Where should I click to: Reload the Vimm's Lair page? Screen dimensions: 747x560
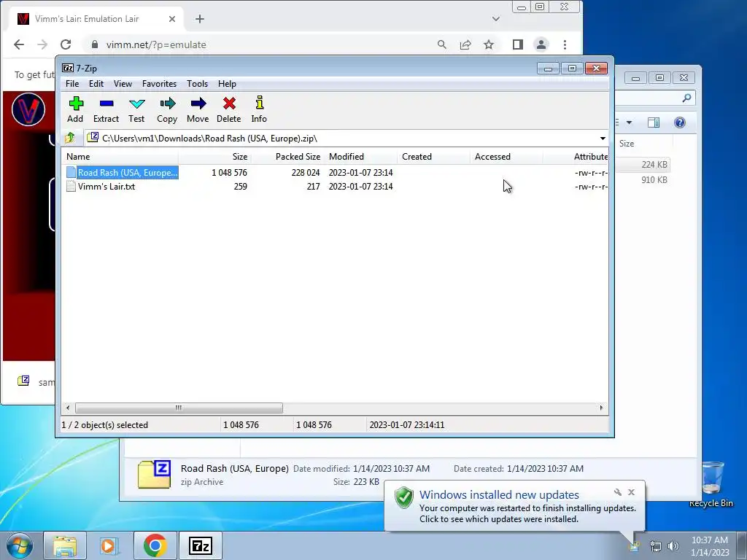[66, 44]
